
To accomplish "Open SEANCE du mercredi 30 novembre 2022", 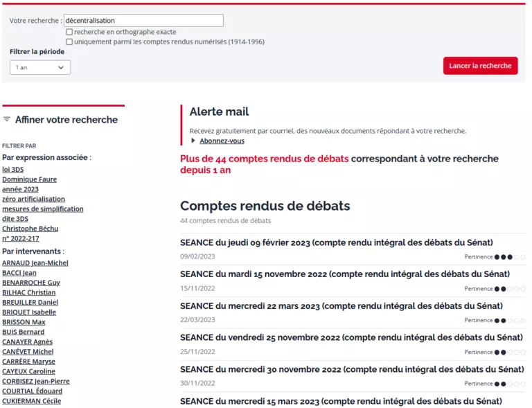I will pyautogui.click(x=352, y=369).
